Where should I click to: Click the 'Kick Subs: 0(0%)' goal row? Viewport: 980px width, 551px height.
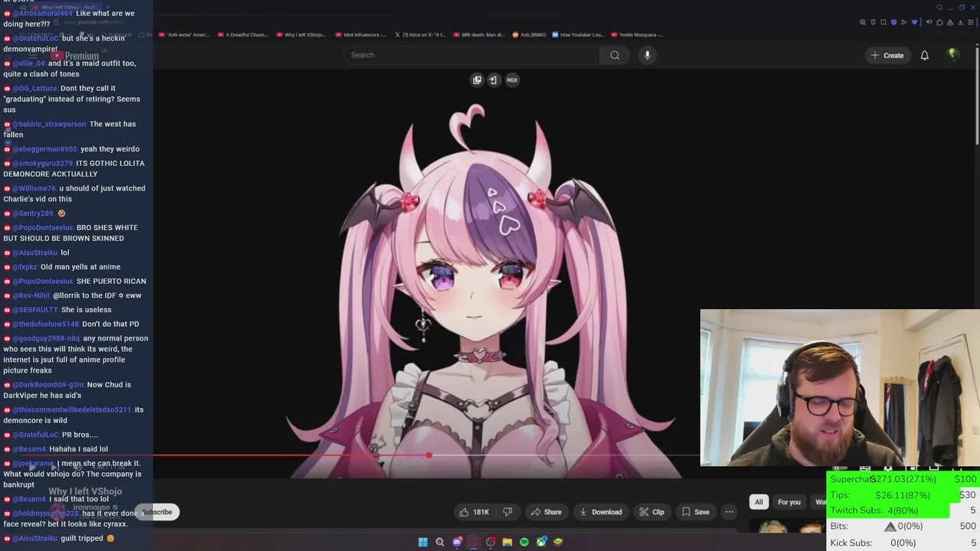coord(903,543)
